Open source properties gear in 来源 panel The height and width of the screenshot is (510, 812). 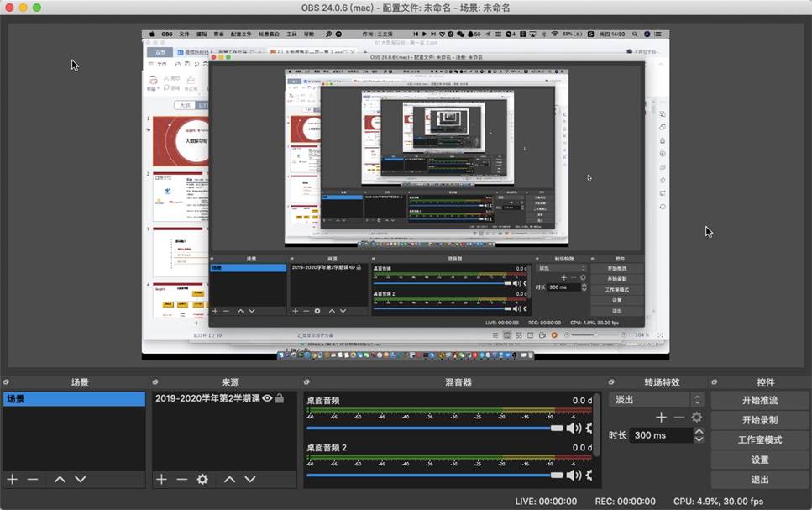click(x=202, y=479)
